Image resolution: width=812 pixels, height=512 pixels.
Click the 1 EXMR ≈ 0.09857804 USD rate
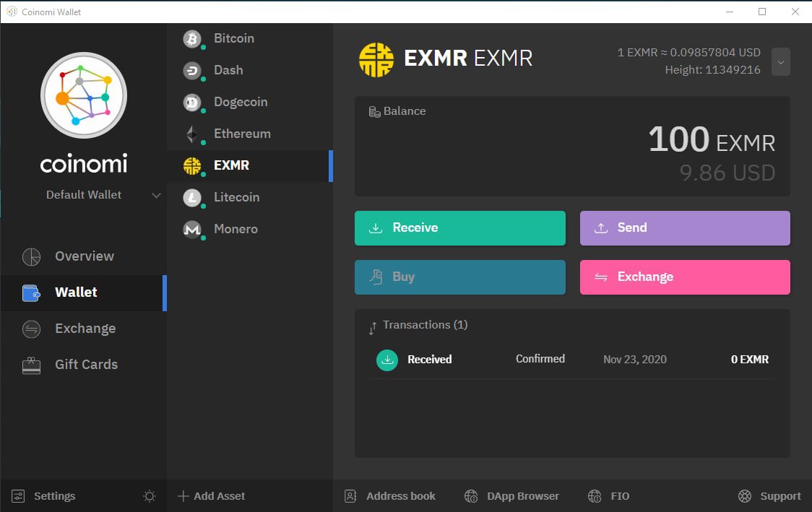(688, 53)
